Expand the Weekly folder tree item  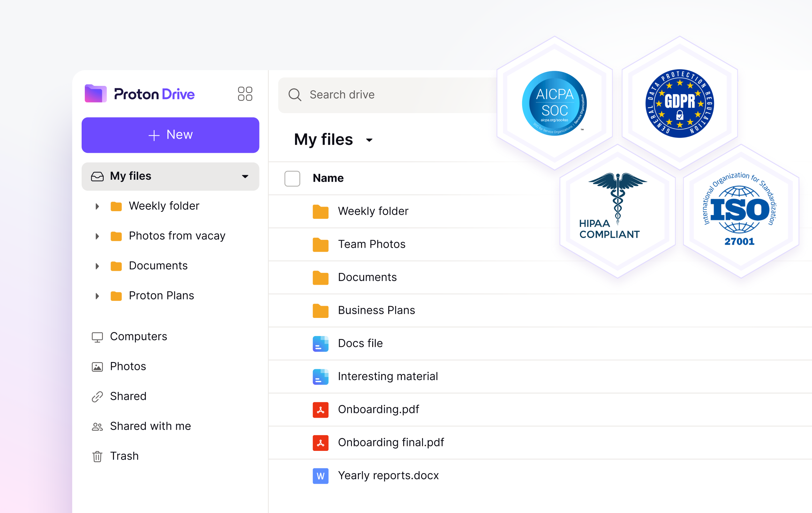[x=97, y=206]
